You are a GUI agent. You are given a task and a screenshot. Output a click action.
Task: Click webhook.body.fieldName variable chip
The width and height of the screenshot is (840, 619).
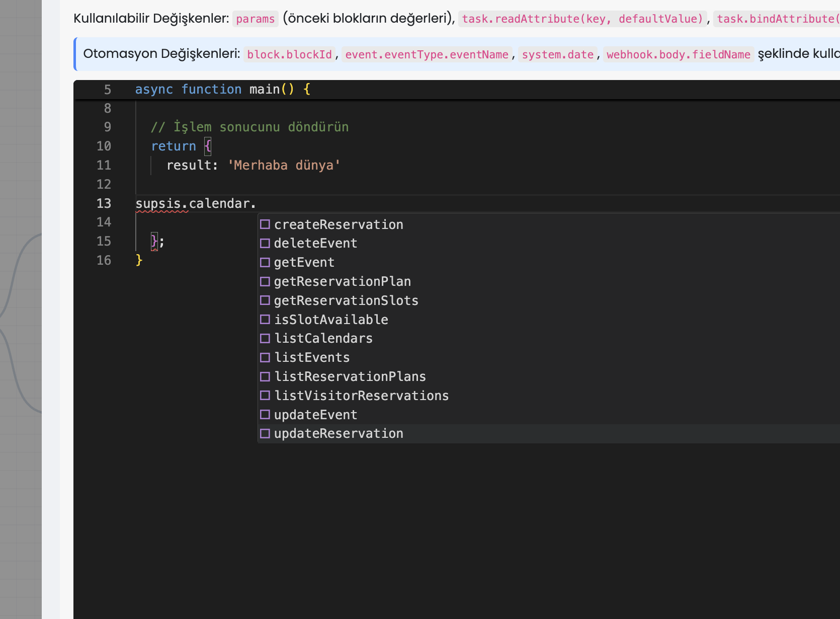[679, 54]
